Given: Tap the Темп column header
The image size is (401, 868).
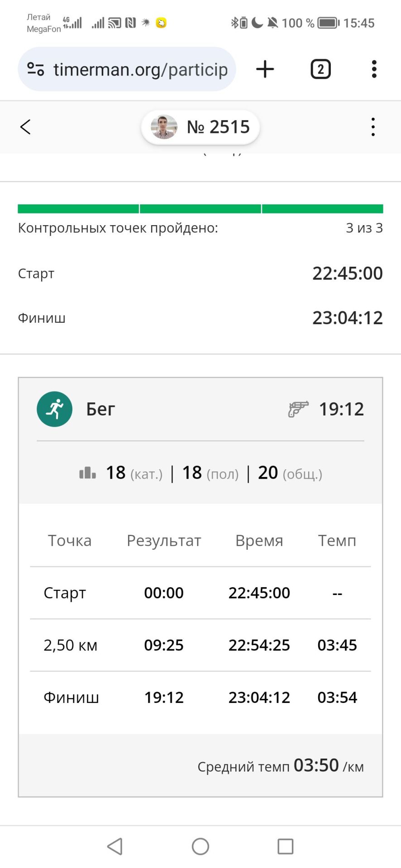Looking at the screenshot, I should (337, 540).
